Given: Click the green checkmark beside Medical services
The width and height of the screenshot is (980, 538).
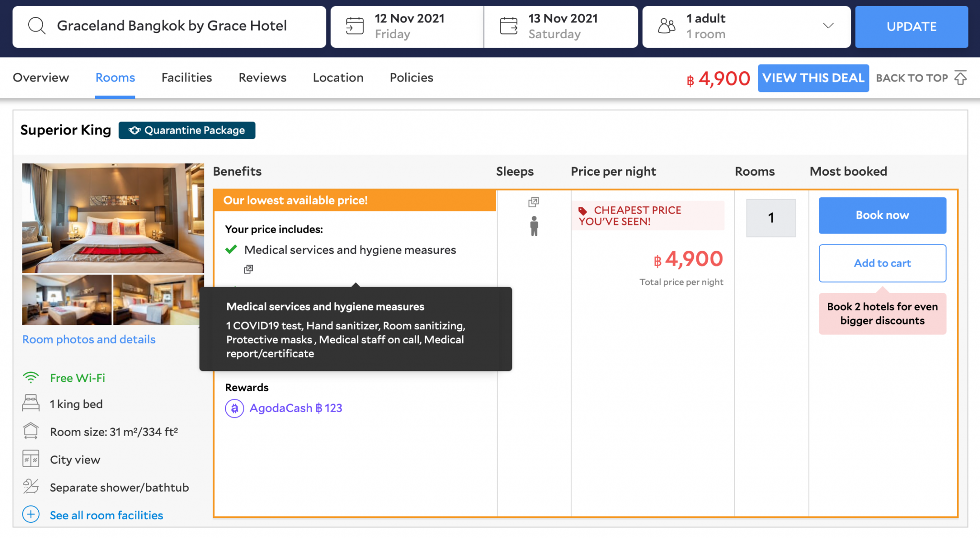Looking at the screenshot, I should pyautogui.click(x=231, y=249).
